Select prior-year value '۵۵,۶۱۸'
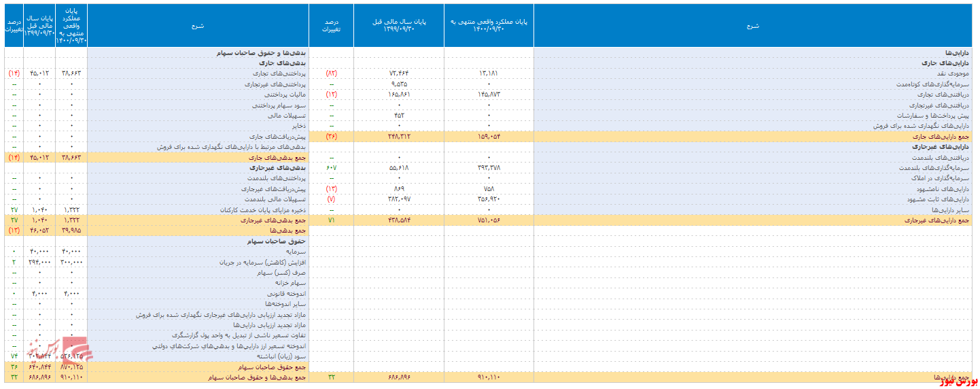Screen dimensions: 980x389 click(399, 167)
